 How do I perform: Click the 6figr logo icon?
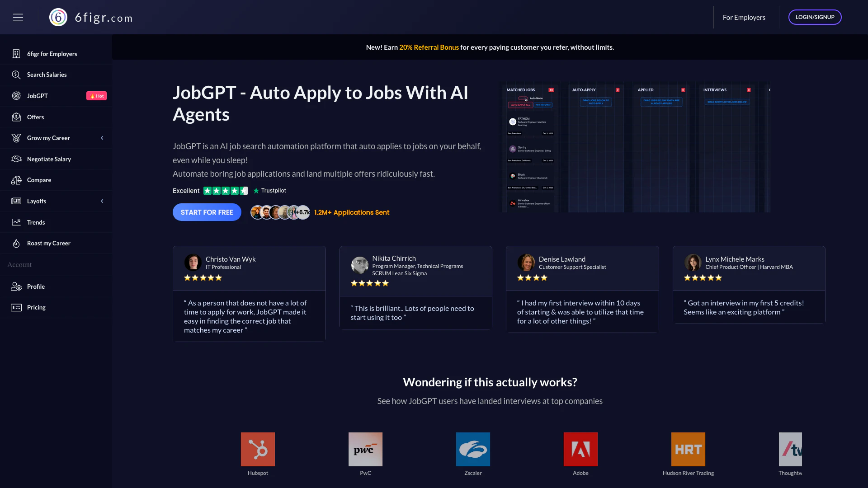[58, 17]
